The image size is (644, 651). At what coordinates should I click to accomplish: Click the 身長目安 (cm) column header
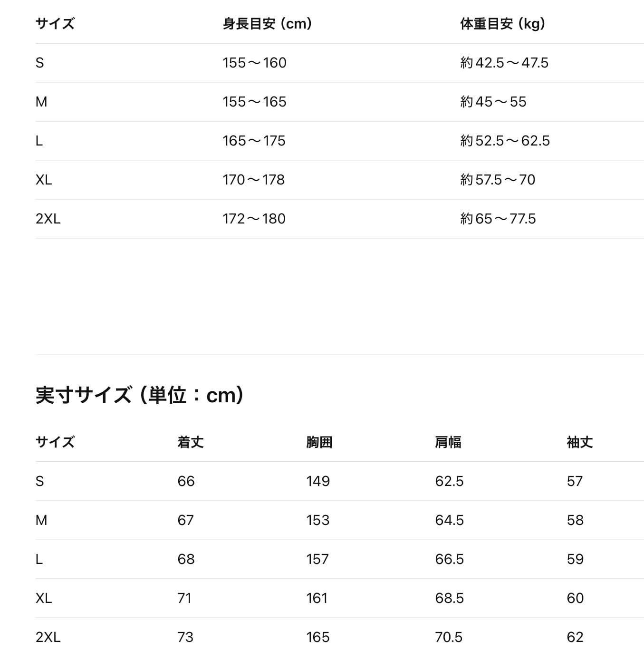(x=267, y=24)
